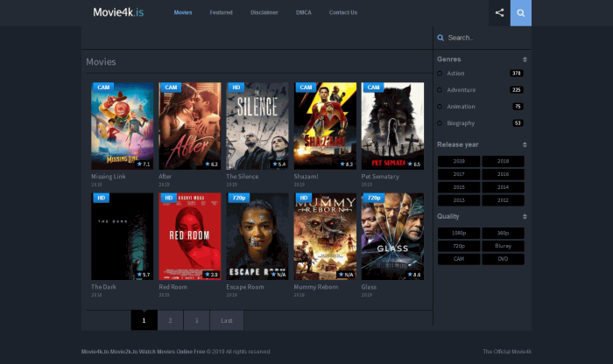The height and width of the screenshot is (364, 613).
Task: Filter by 360p quality
Action: coord(504,233)
